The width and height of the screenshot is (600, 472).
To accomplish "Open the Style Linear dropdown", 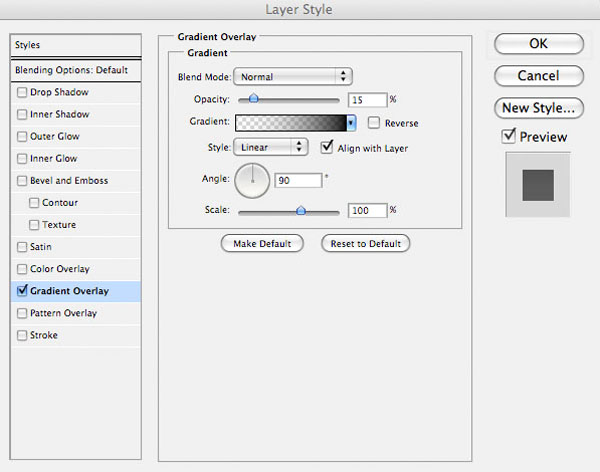I will 271,147.
